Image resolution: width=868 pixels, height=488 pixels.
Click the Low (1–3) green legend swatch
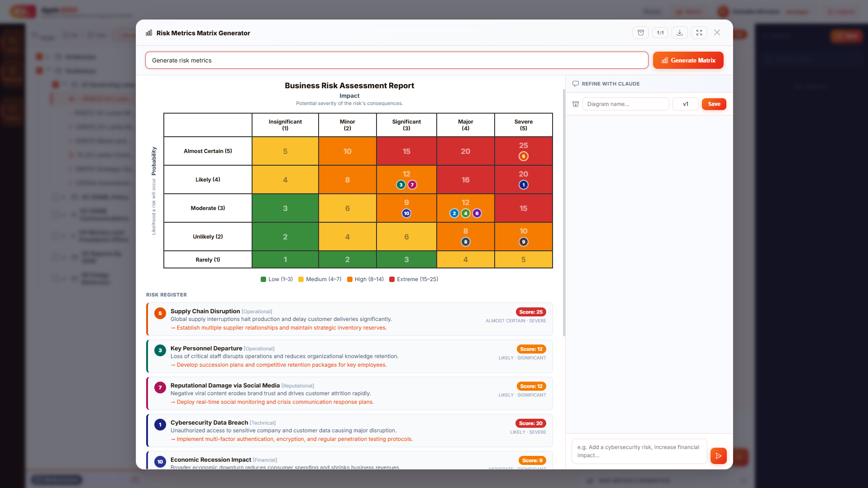pos(263,279)
